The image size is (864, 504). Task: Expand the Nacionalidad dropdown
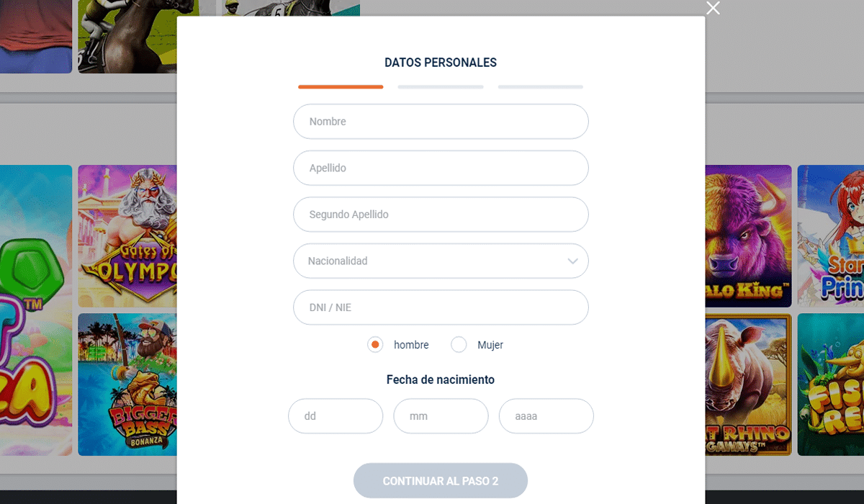[441, 261]
